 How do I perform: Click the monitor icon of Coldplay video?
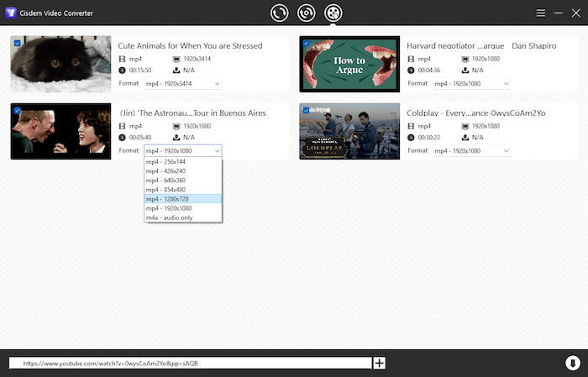(465, 126)
